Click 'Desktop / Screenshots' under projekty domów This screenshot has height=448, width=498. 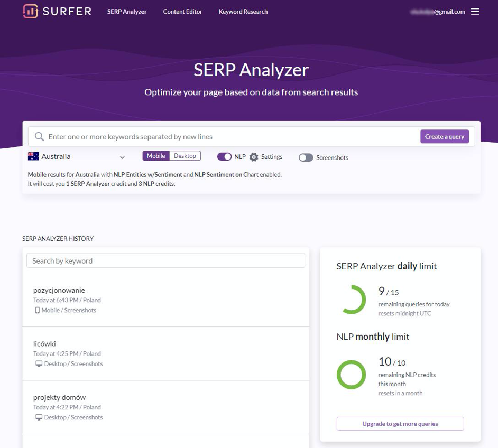pyautogui.click(x=73, y=417)
